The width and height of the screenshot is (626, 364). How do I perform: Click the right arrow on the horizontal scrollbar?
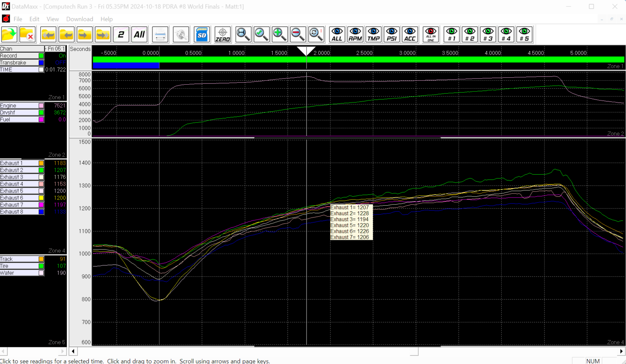coord(621,351)
